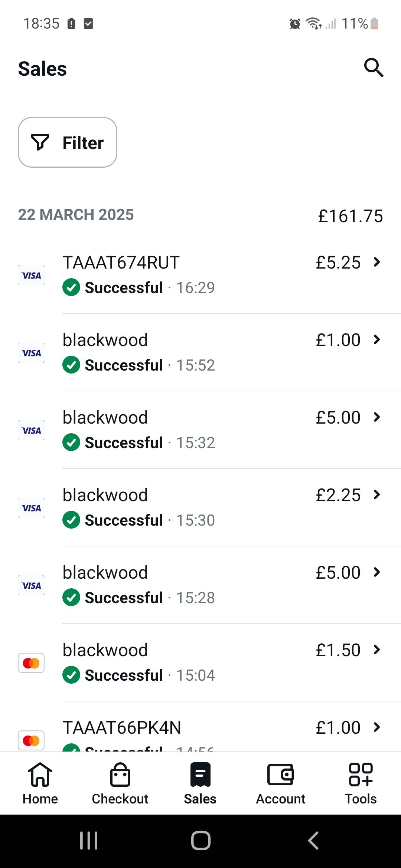
Task: Expand the 15:52 blackwood £1.00 chevron
Action: click(x=377, y=340)
